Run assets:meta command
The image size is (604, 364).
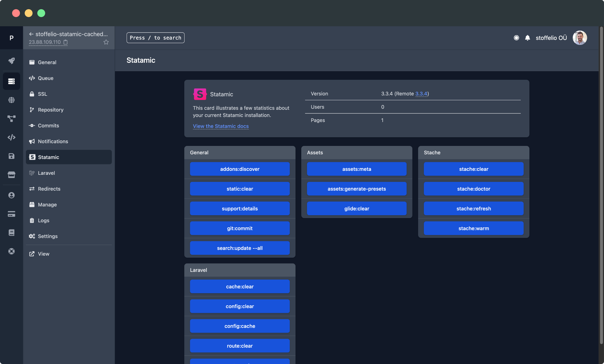[357, 169]
